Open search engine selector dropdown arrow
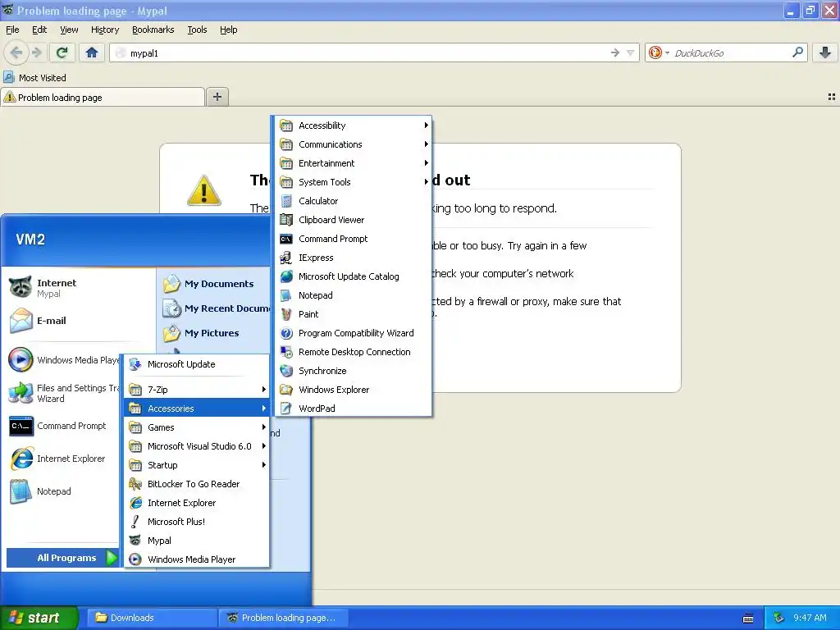 [667, 53]
